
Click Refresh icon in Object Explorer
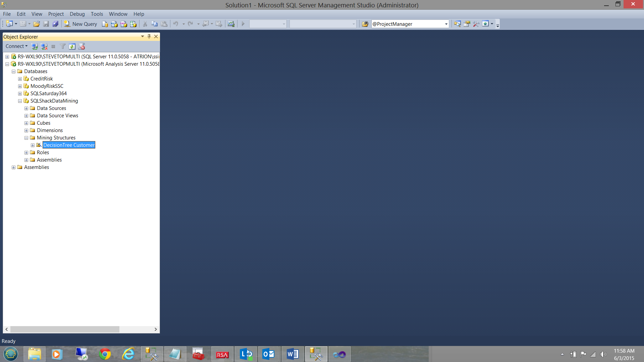(72, 46)
